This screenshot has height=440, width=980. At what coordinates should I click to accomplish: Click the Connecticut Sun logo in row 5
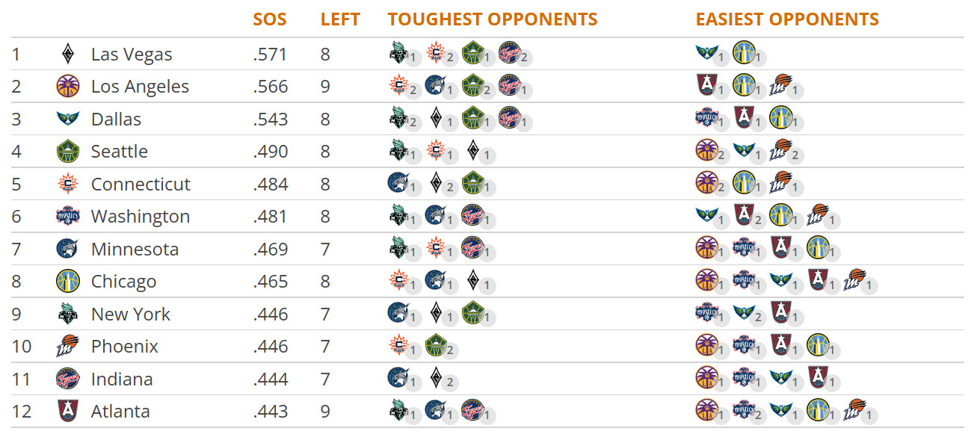[x=68, y=185]
